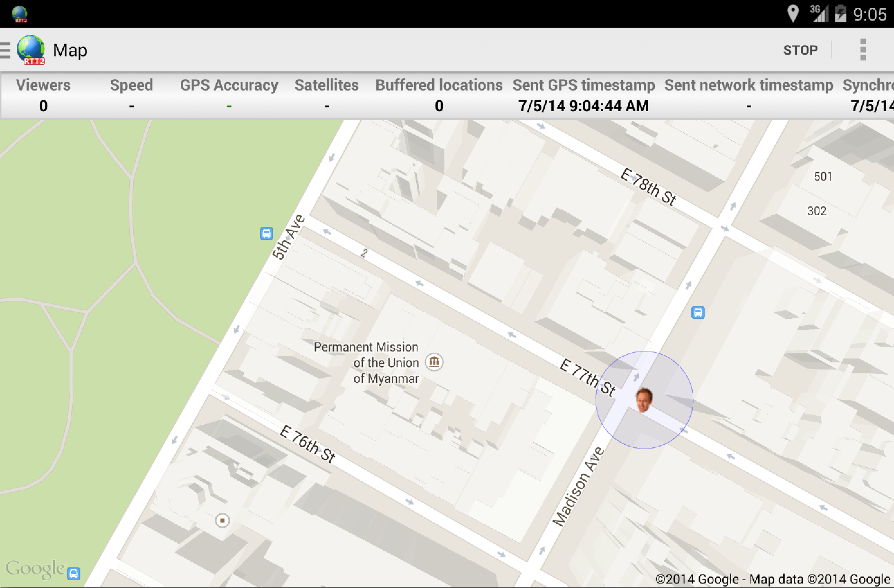894x588 pixels.
Task: Open the map data copyright notice
Action: click(773, 579)
